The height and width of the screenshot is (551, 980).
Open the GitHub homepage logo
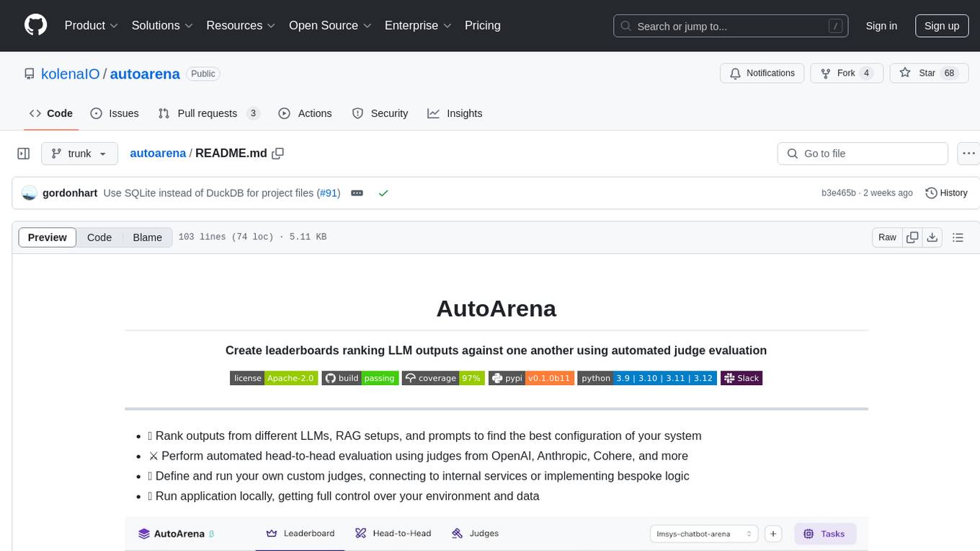35,25
